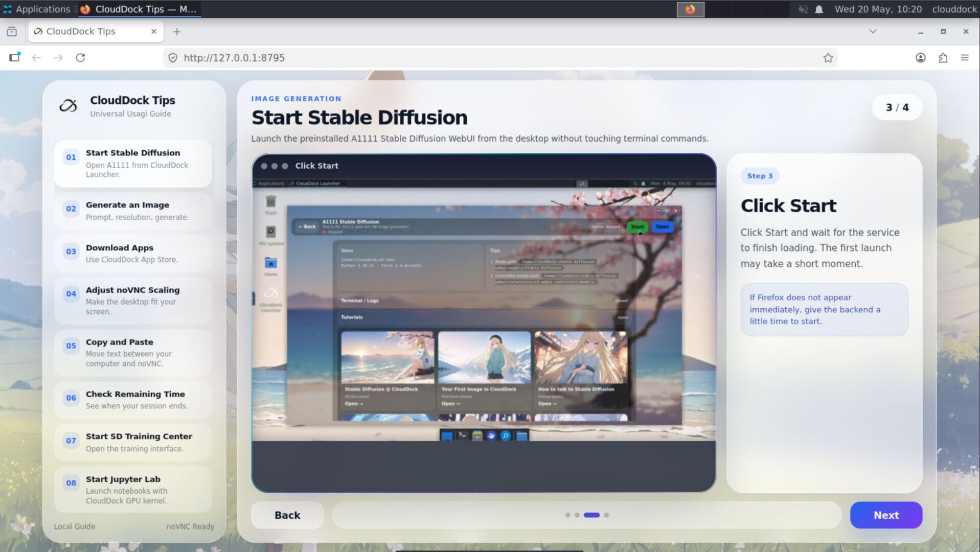Click the Local Guide footer text
This screenshot has width=980, height=552.
pyautogui.click(x=75, y=526)
